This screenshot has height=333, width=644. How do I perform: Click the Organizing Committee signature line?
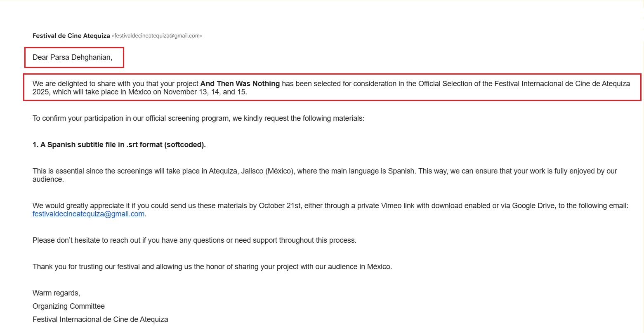[x=68, y=306]
